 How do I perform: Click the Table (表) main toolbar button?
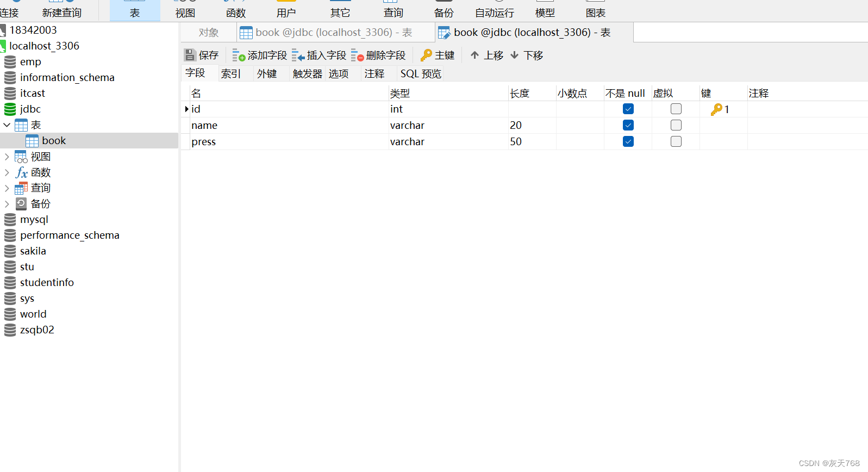click(135, 11)
